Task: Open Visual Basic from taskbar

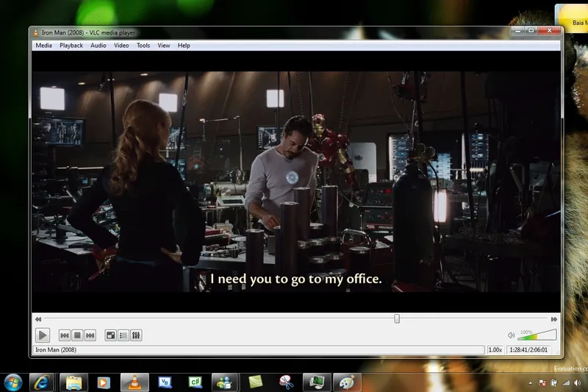Action: (x=165, y=382)
